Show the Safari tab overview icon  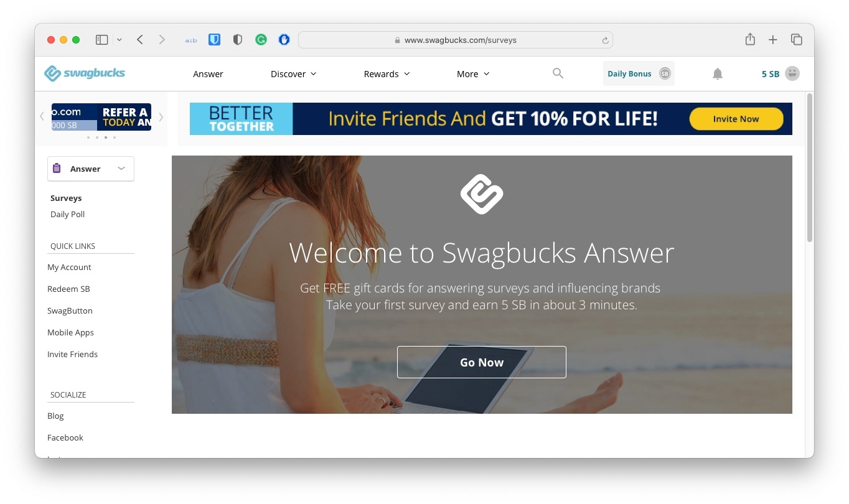tap(796, 40)
